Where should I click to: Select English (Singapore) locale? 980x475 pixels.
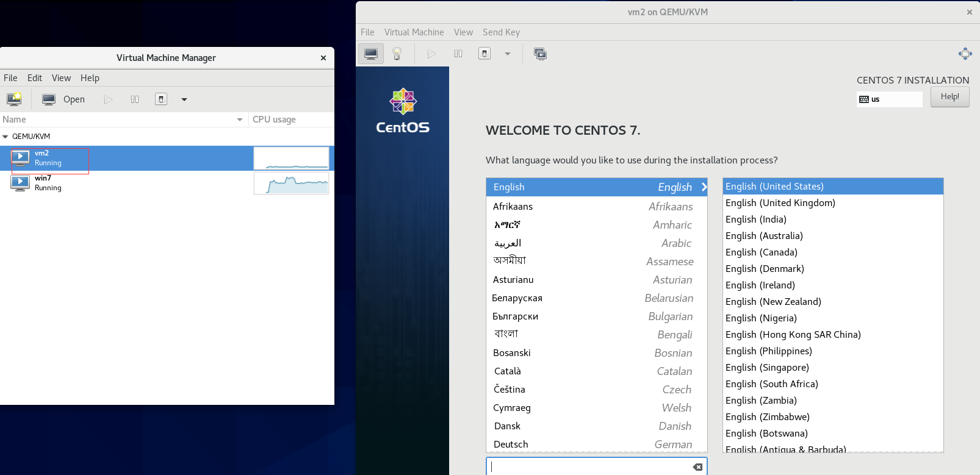tap(833, 368)
